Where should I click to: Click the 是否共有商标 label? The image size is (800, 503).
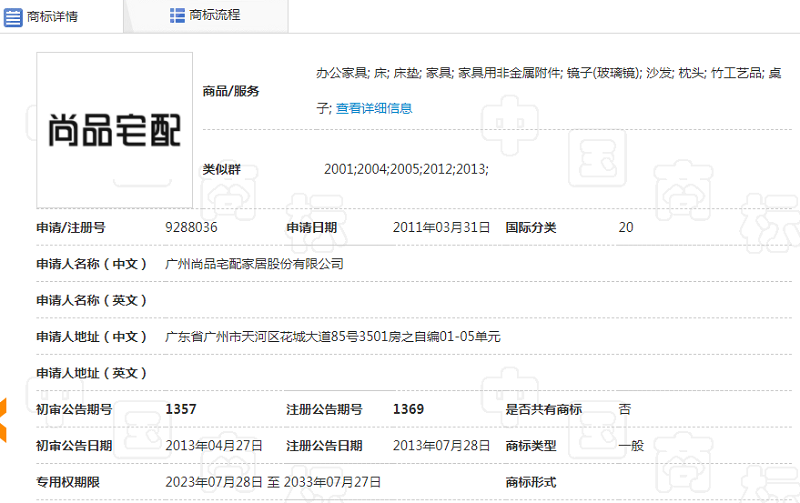543,409
